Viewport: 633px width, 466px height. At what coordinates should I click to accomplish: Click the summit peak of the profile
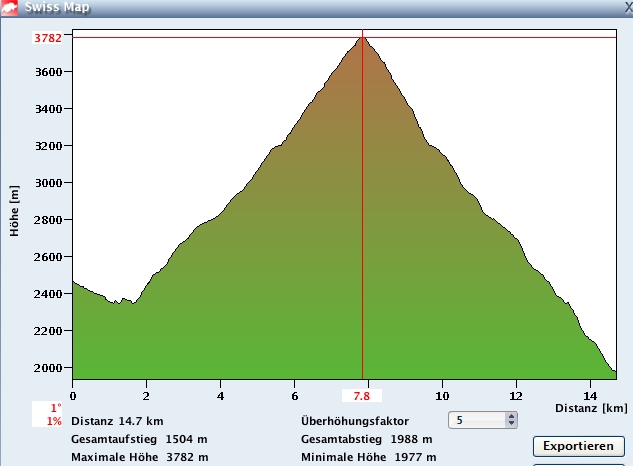pos(362,38)
